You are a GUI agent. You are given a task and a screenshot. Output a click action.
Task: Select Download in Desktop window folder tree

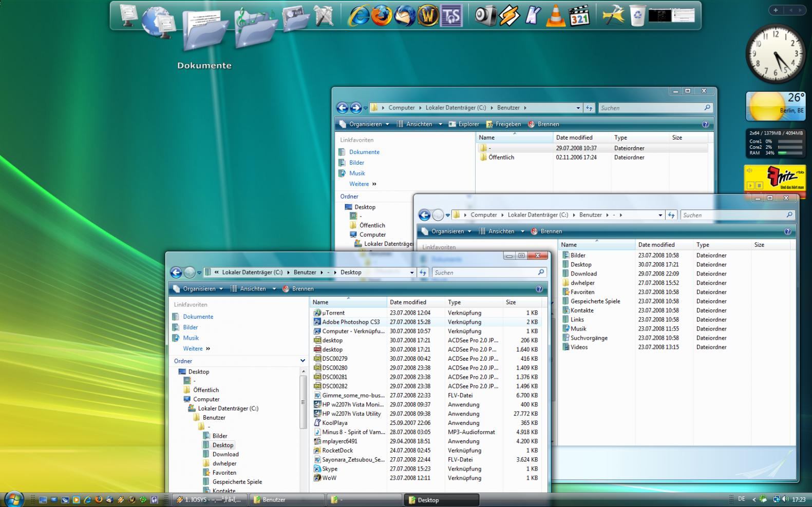(225, 454)
